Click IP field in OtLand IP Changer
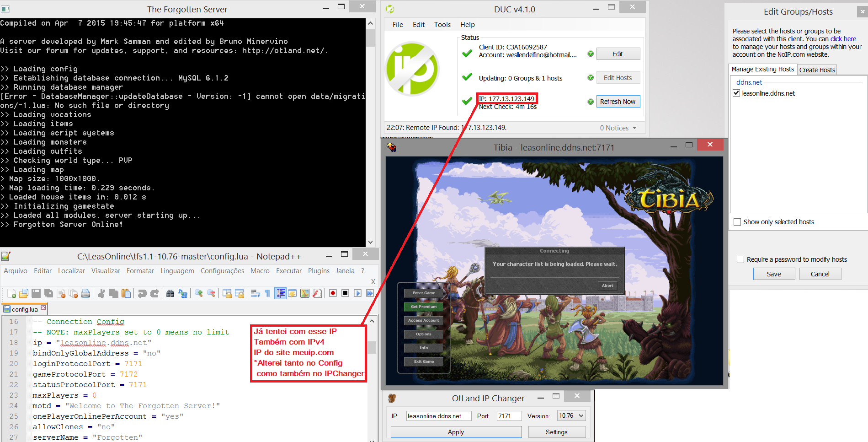 (439, 416)
